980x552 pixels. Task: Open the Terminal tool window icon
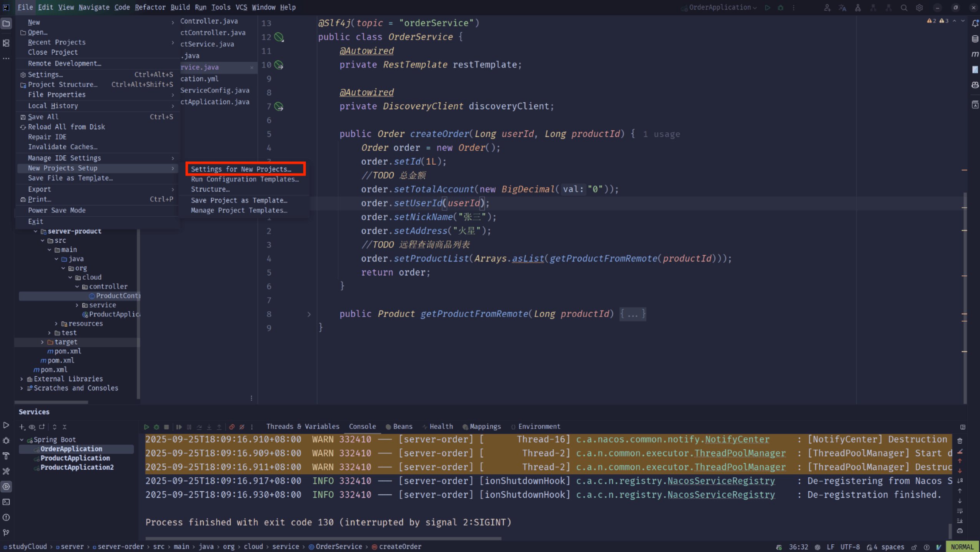[x=6, y=502]
